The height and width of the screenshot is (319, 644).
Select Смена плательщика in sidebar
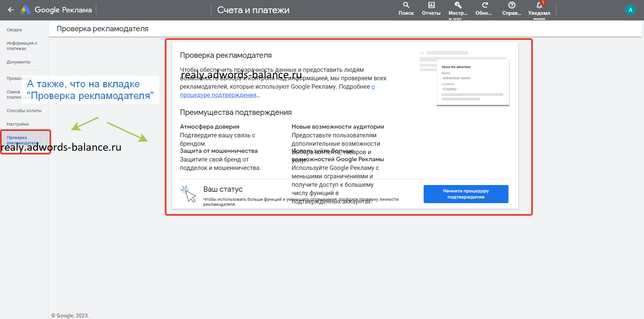pyautogui.click(x=13, y=94)
